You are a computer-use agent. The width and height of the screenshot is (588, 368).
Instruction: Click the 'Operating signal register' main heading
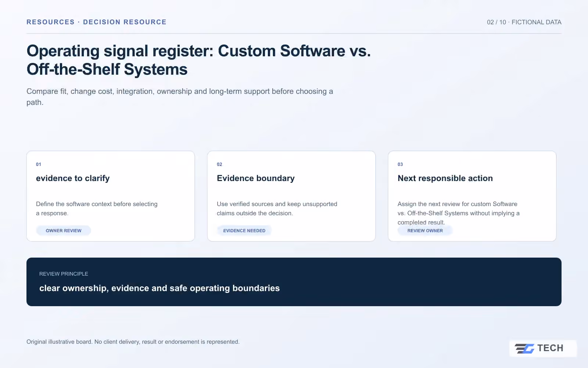pos(199,60)
